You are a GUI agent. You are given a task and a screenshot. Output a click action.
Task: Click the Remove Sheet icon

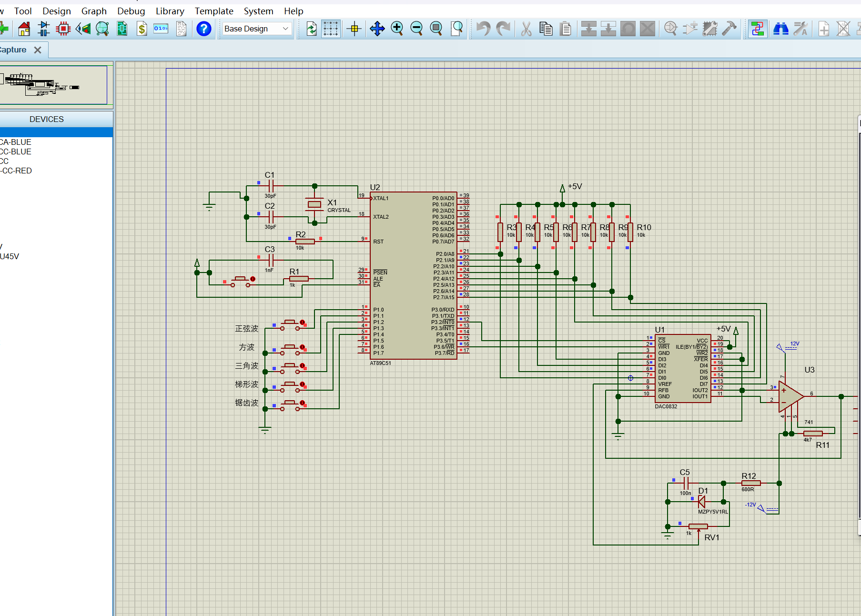pos(843,29)
